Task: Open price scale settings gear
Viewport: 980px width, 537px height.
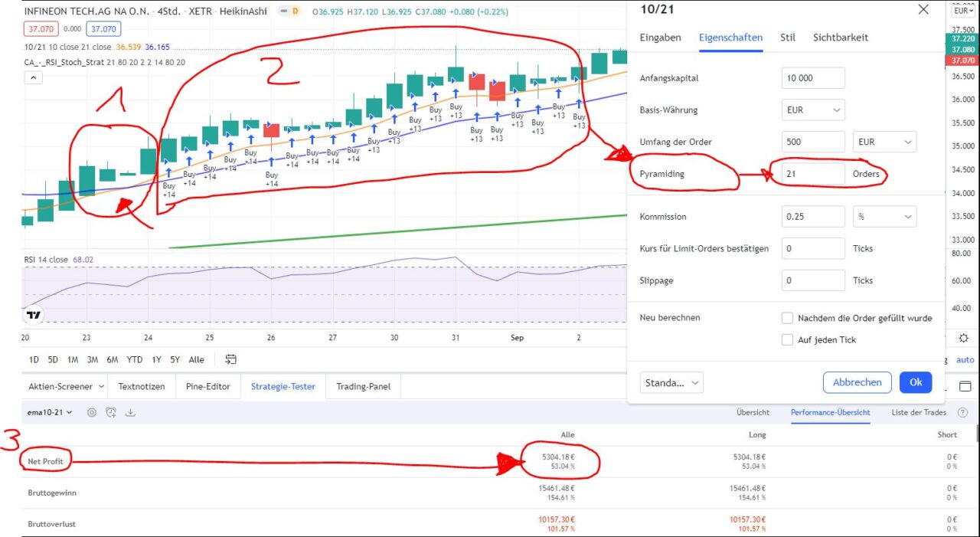Action: tap(963, 337)
